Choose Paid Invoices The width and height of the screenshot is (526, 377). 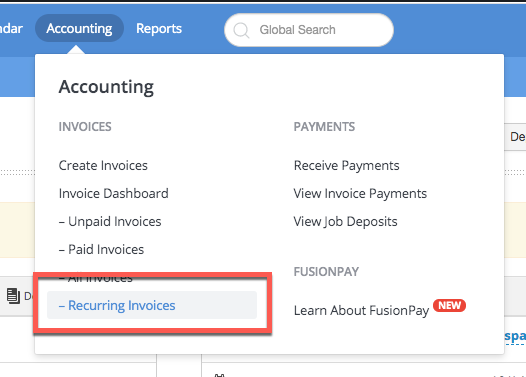101,250
